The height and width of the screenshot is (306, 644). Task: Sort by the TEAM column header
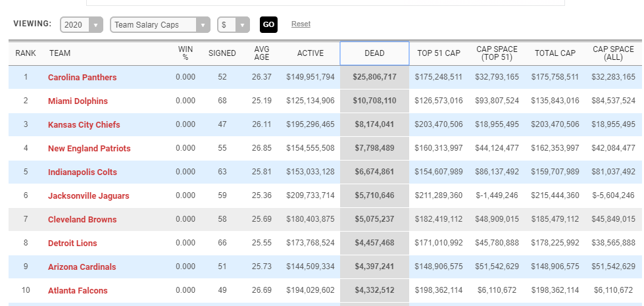click(x=60, y=53)
